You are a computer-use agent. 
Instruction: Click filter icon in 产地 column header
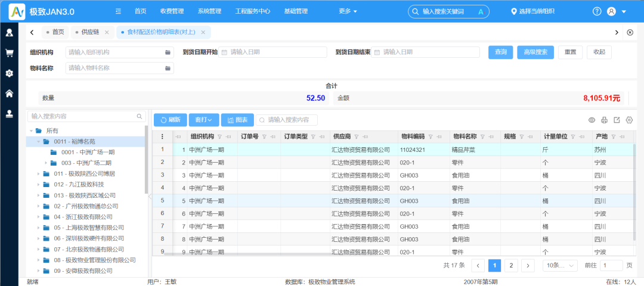613,136
